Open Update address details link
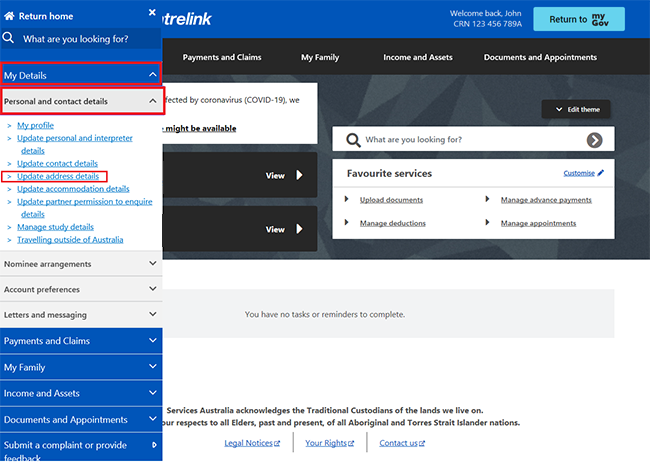650x463 pixels. pos(58,176)
